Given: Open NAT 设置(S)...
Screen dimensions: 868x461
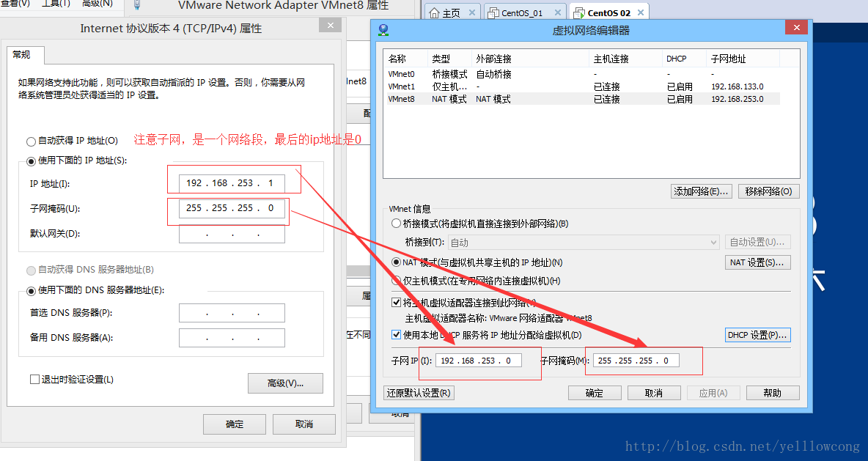Looking at the screenshot, I should pos(757,262).
